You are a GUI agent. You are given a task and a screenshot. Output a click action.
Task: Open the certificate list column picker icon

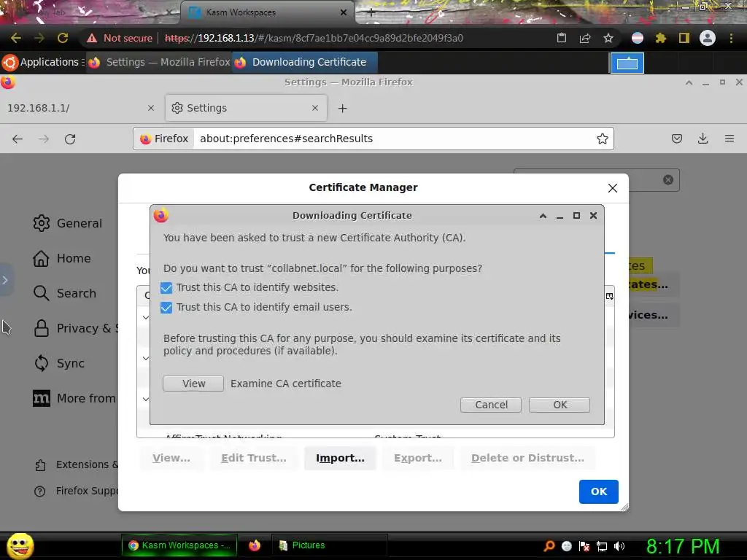tap(609, 296)
